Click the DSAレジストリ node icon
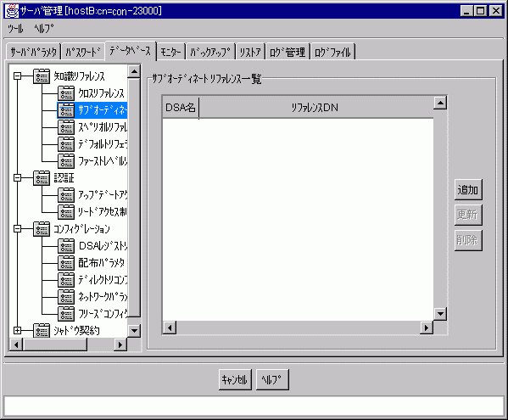This screenshot has width=508, height=420. tap(66, 246)
